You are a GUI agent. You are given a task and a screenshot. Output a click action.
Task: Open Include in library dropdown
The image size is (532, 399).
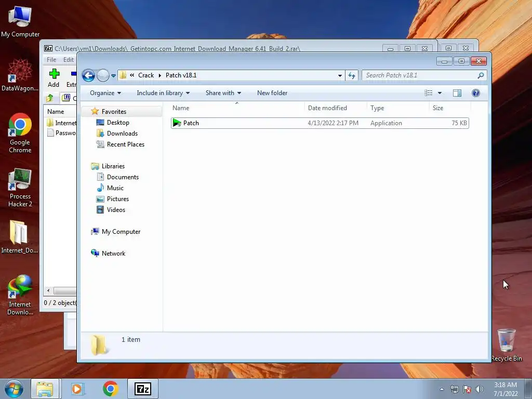coord(163,93)
